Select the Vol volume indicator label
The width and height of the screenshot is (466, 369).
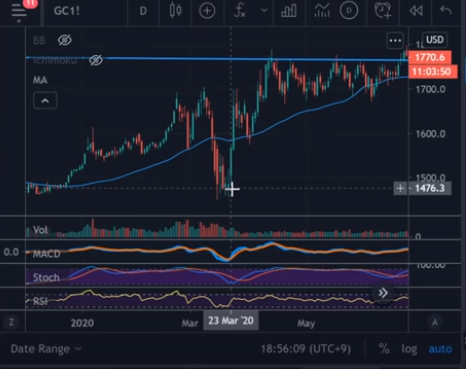click(40, 230)
